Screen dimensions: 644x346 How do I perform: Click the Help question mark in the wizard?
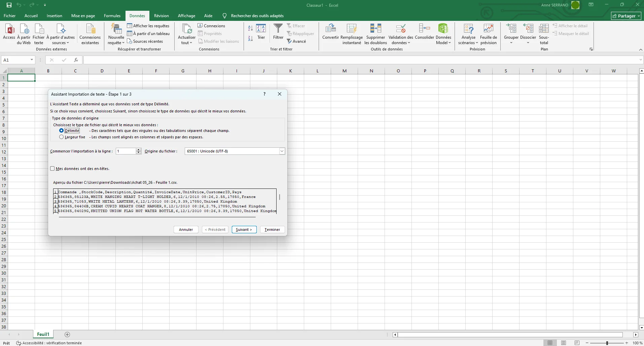point(264,94)
